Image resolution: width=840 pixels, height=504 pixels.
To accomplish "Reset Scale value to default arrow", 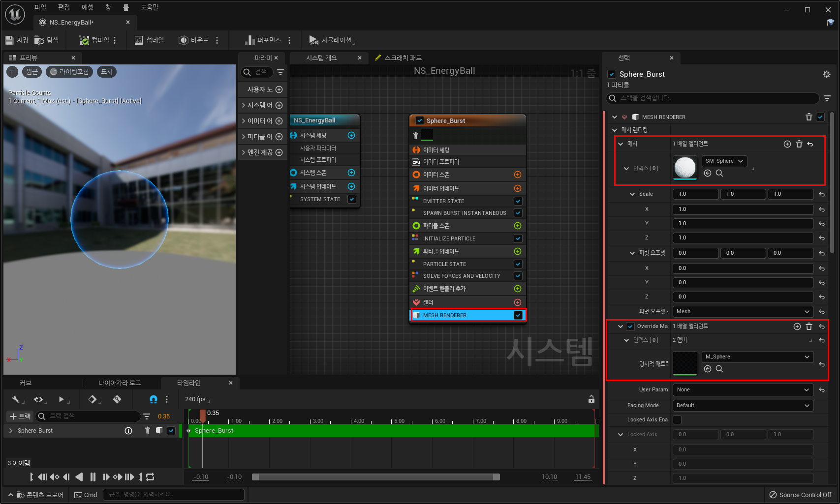I will coord(822,195).
